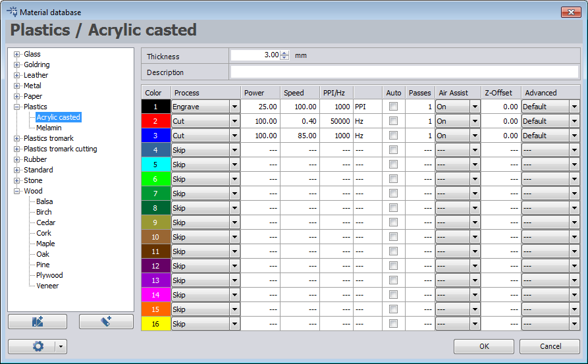Click the add material group icon button
Screen dimensions: 588x364
point(37,321)
